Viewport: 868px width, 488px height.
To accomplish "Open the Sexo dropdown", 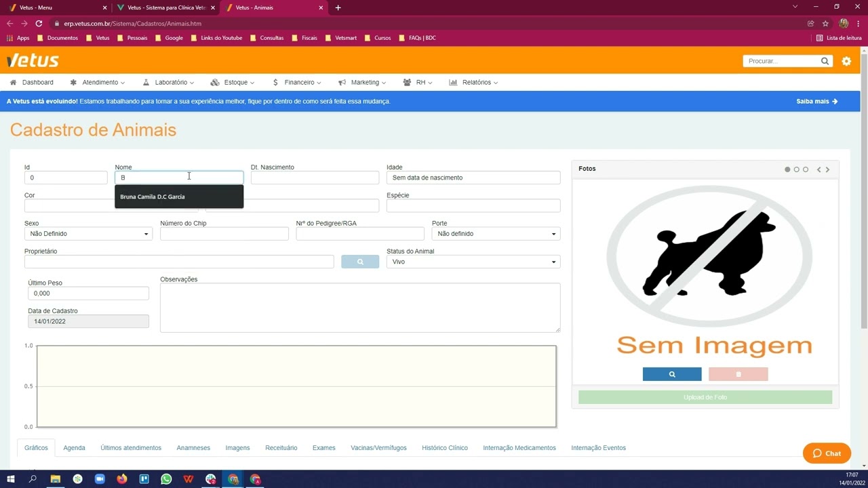I will 88,234.
